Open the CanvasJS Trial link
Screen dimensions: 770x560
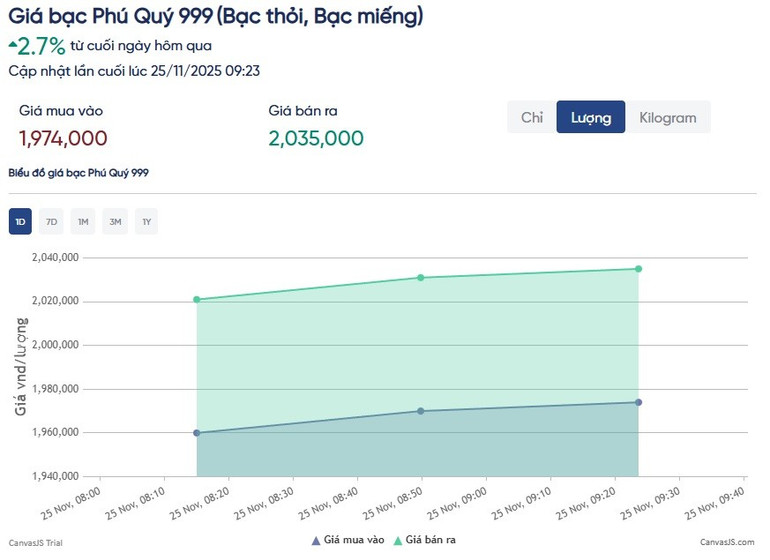pyautogui.click(x=34, y=541)
